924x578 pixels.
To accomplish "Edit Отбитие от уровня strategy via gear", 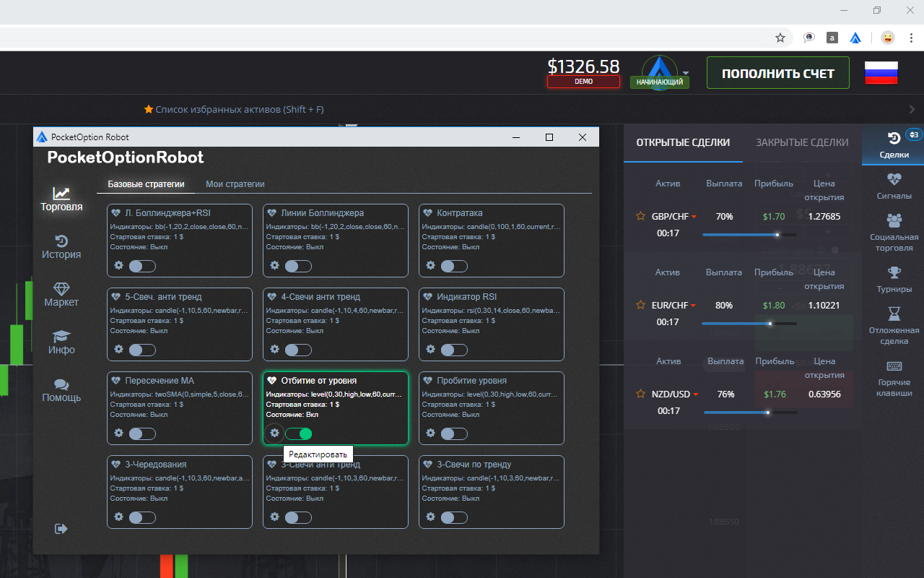I will (275, 433).
